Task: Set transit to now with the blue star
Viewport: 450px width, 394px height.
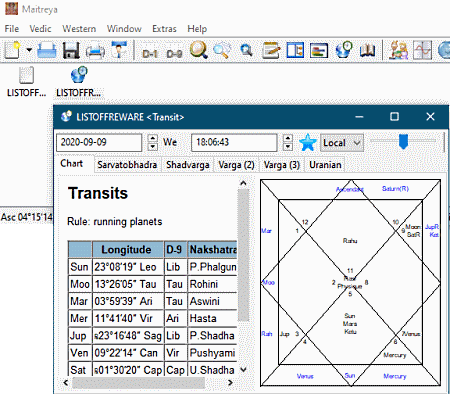Action: tap(307, 143)
